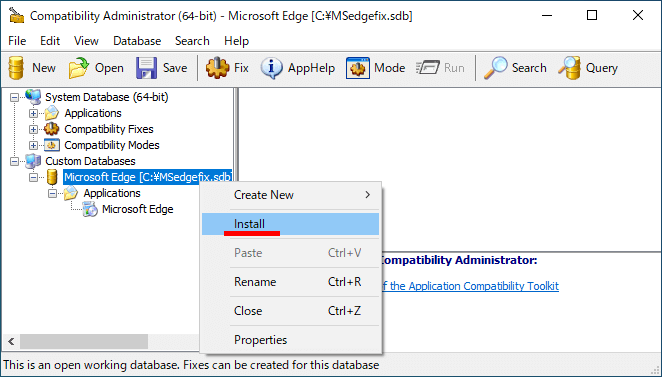662x377 pixels.
Task: Collapse the System Database (64-bit) node
Action: pos(14,98)
